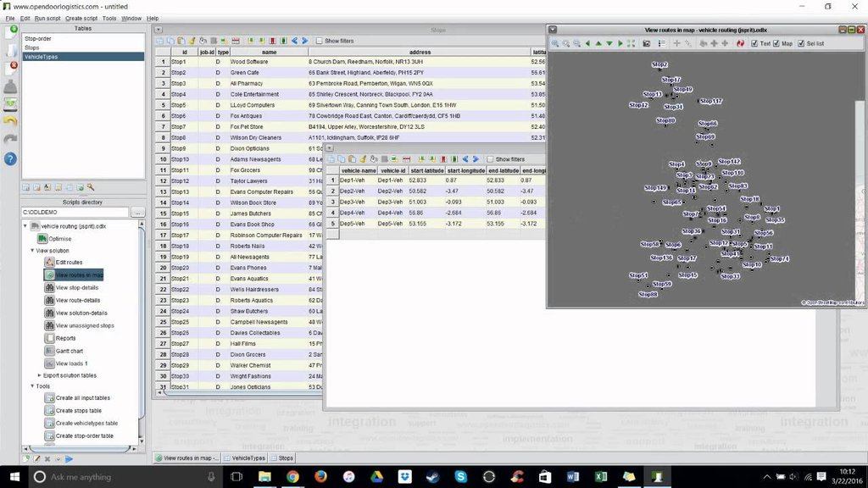Screen dimensions: 868x488
Task: Expand the Export solution tables node
Action: click(39, 375)
